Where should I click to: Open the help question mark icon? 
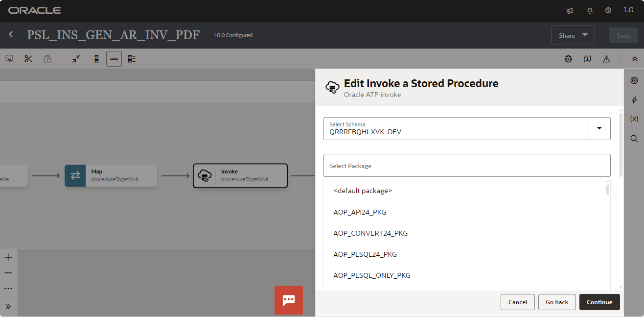tap(608, 10)
